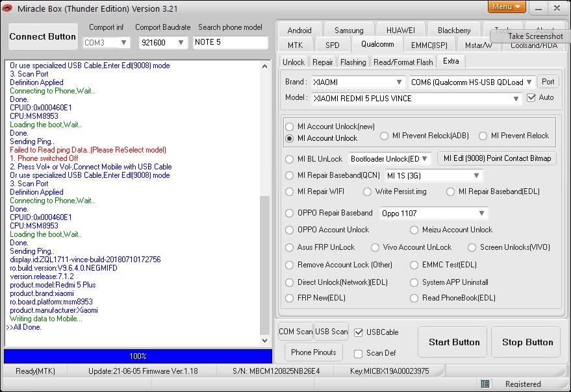571x392 pixels.
Task: Click the Port button
Action: (x=548, y=82)
